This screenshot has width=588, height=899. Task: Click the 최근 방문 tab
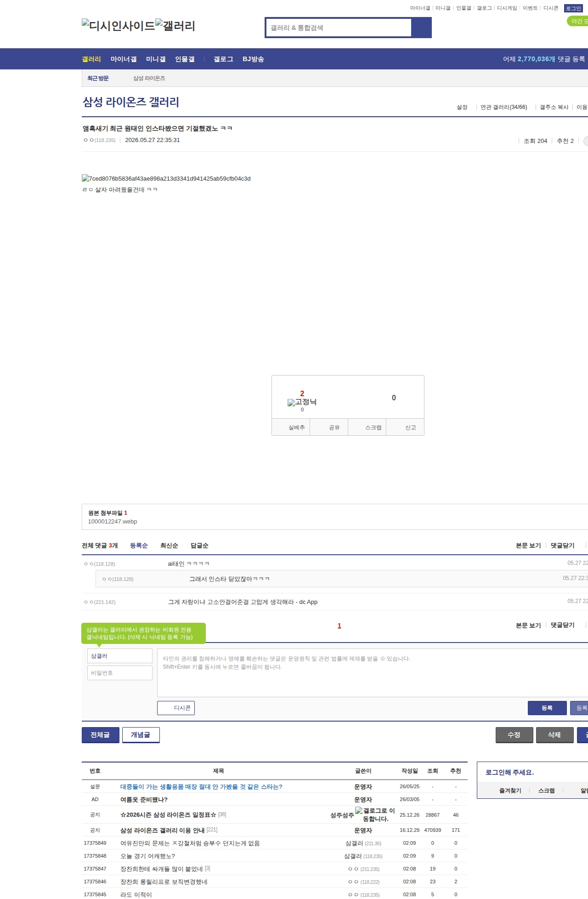click(x=98, y=78)
